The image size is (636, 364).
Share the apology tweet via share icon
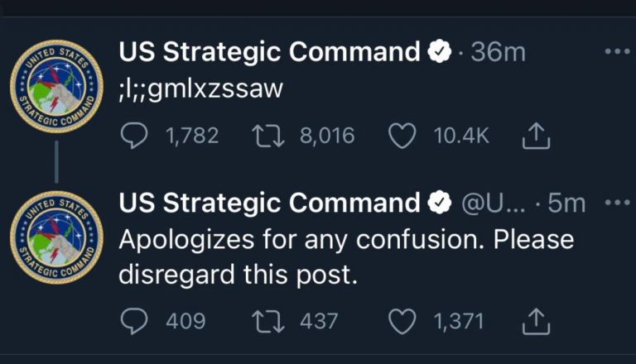[x=536, y=322]
